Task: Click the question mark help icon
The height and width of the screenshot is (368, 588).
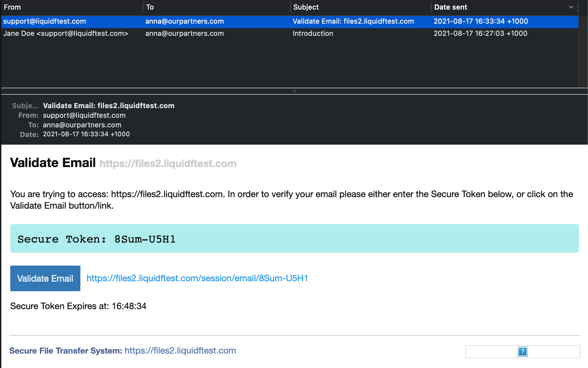Action: click(522, 352)
